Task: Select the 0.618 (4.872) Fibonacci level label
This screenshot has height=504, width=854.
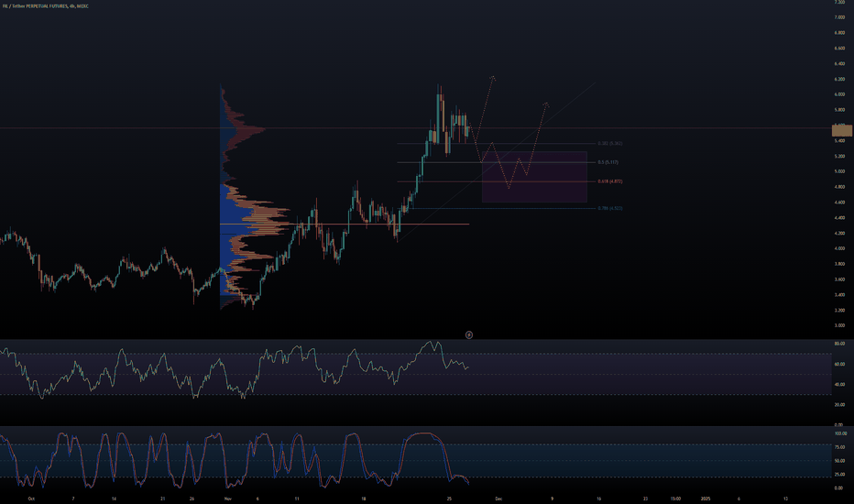Action: 610,181
